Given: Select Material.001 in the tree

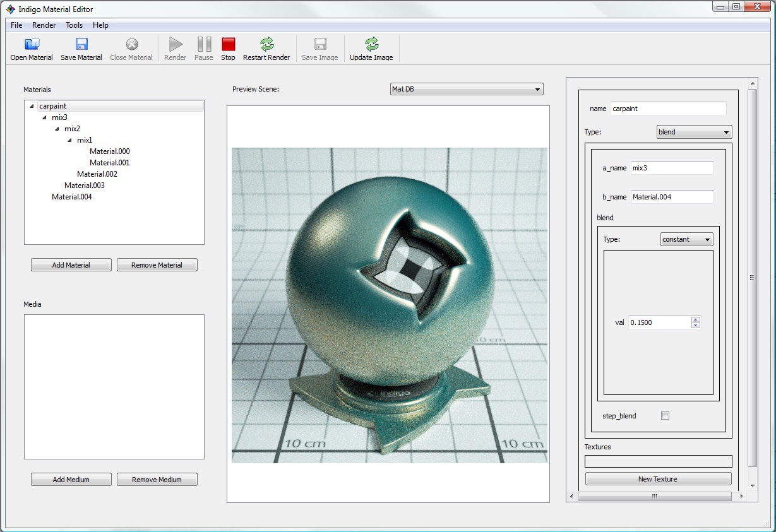Looking at the screenshot, I should coord(110,163).
